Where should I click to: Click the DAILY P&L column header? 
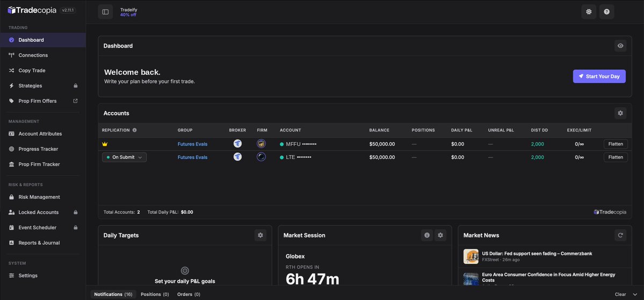(461, 130)
